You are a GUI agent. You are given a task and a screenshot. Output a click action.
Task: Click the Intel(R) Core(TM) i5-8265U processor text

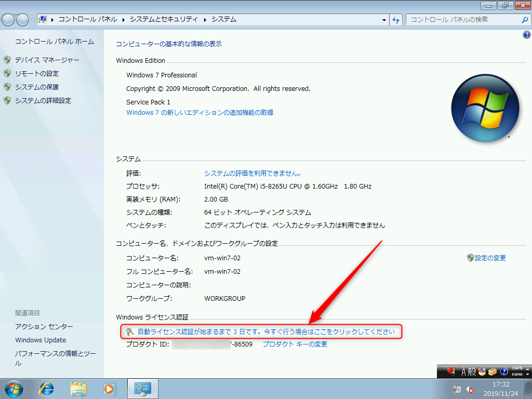[x=288, y=187]
